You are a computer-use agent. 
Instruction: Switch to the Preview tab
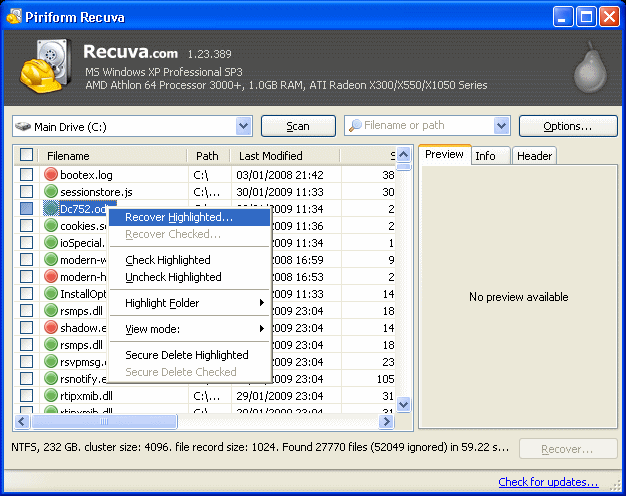(x=444, y=154)
